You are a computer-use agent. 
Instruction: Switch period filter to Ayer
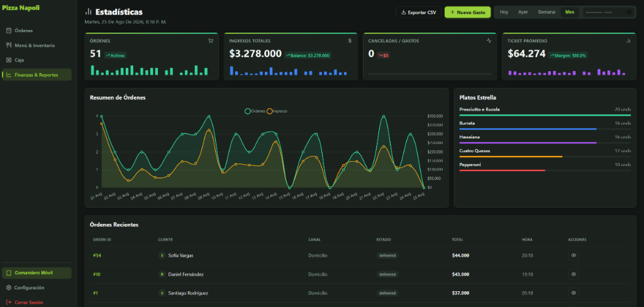(x=523, y=13)
